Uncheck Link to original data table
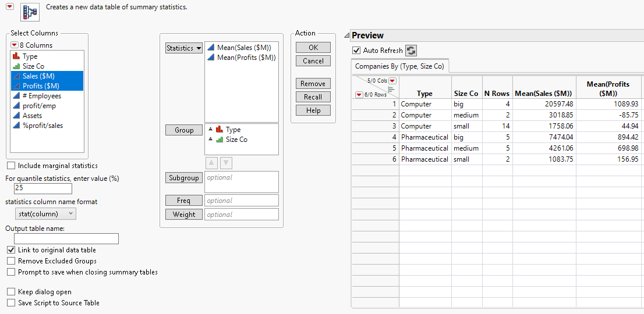 11,249
